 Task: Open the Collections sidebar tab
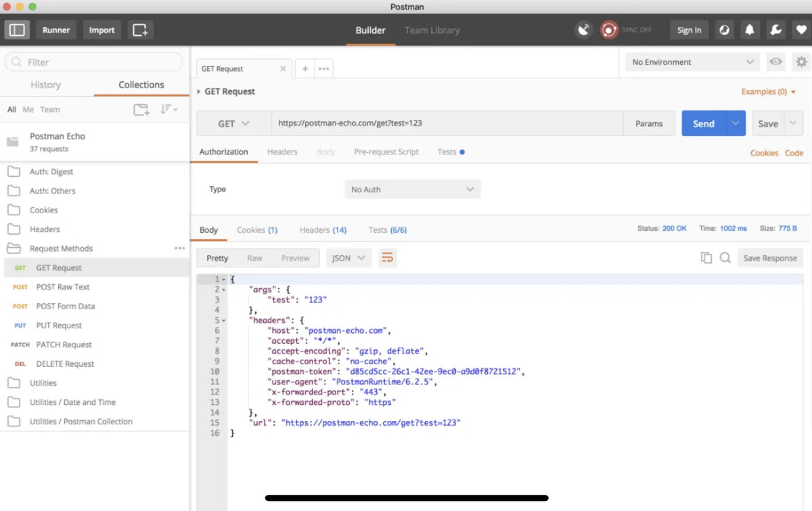(141, 85)
